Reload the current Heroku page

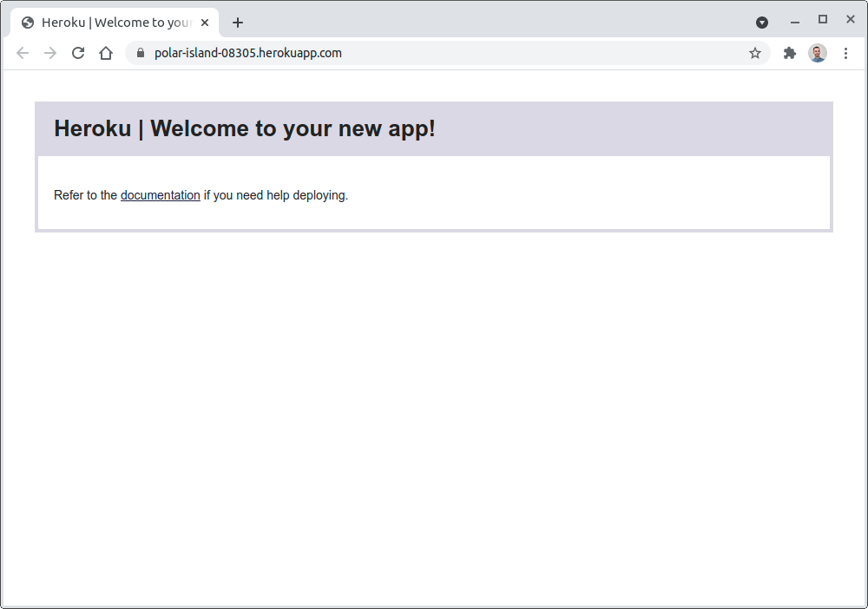tap(78, 53)
